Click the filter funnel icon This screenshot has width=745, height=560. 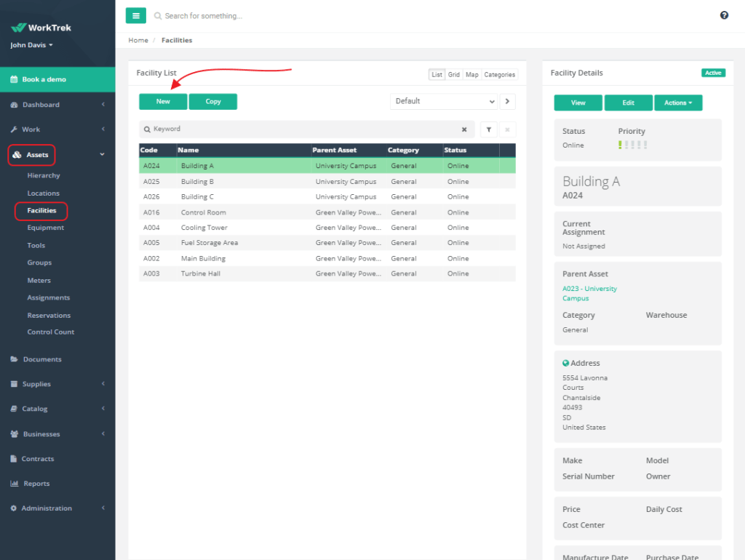click(x=489, y=129)
